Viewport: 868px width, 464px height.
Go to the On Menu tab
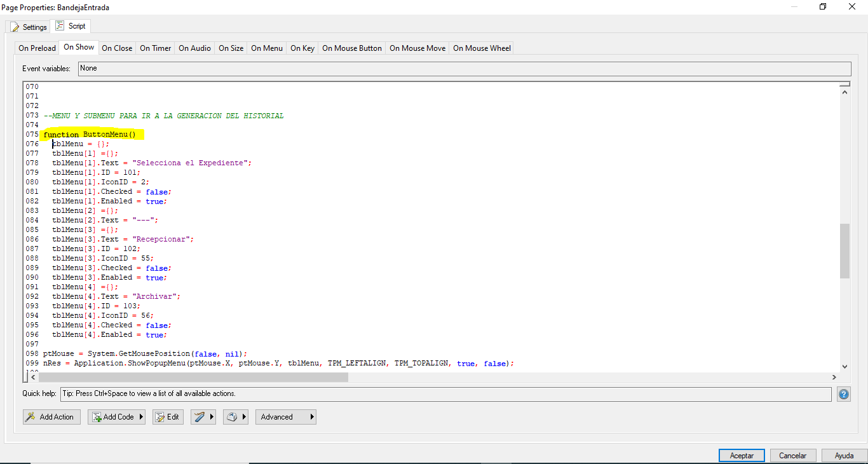[x=267, y=48]
